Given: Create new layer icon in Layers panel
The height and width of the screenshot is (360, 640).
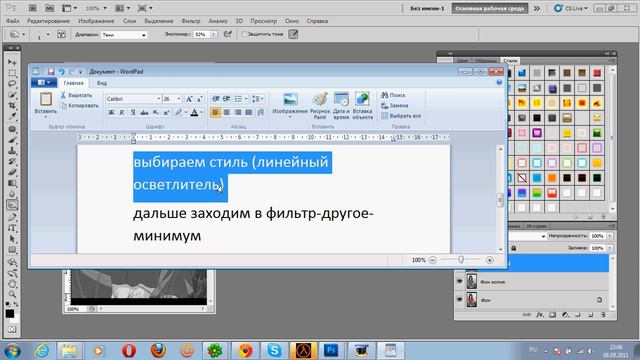Looking at the screenshot, I should [x=591, y=315].
